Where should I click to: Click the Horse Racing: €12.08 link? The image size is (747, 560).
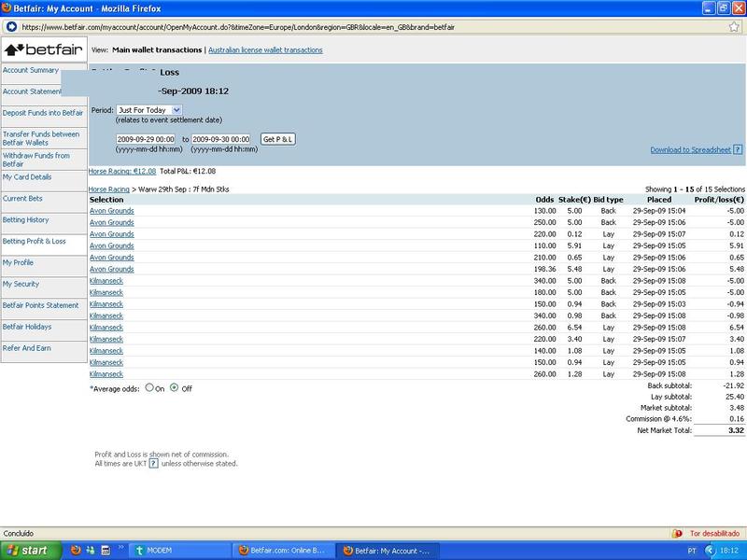tap(122, 172)
